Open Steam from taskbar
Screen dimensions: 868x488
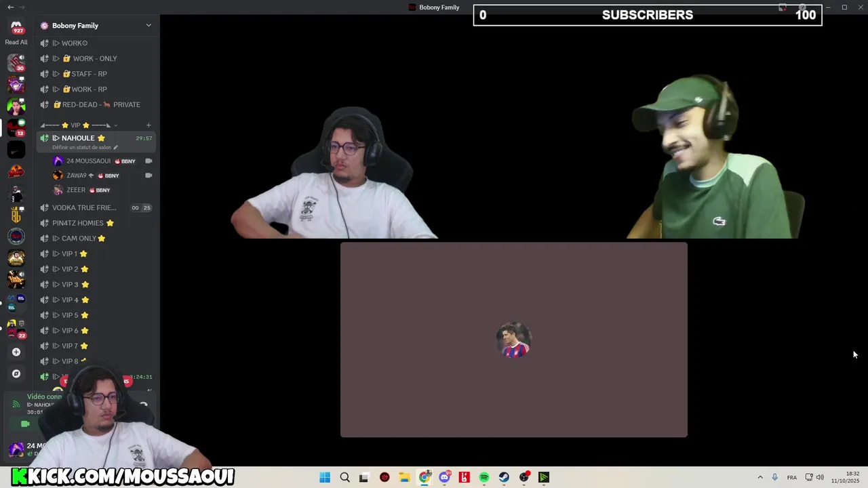pyautogui.click(x=504, y=477)
